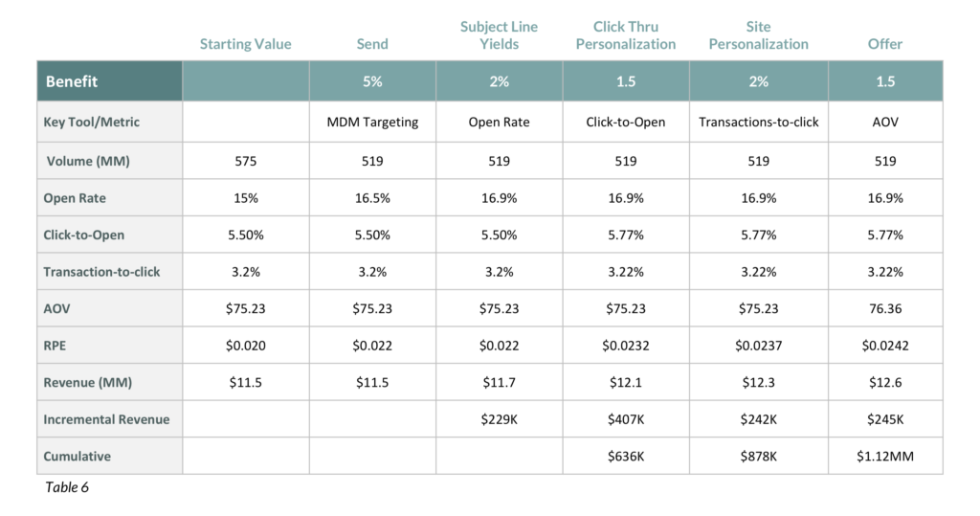980x516 pixels.
Task: Click the Transactions-to-click metric cell
Action: click(758, 122)
